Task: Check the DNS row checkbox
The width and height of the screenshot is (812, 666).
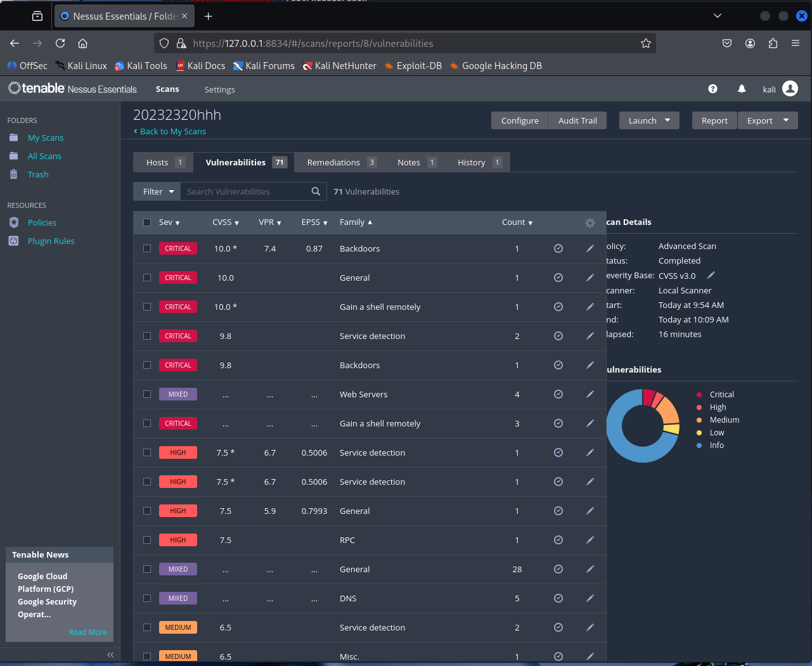Action: (147, 598)
